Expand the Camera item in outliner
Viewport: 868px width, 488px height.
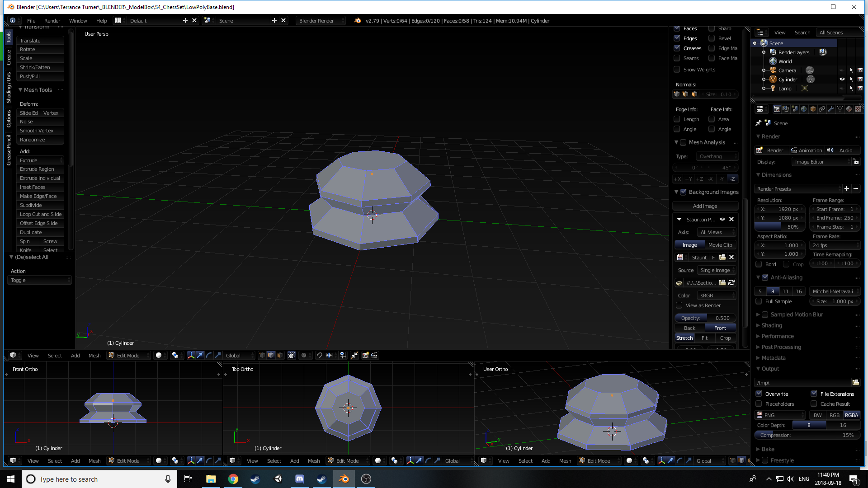764,70
